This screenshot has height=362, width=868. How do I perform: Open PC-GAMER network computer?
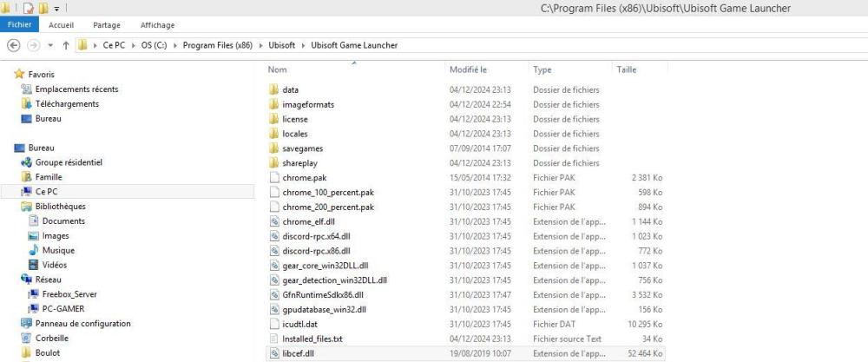(x=63, y=309)
